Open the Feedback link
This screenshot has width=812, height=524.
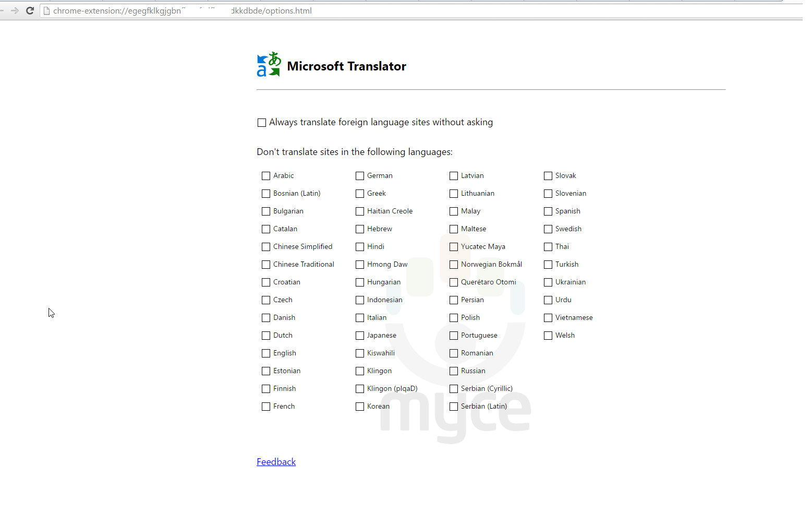(276, 462)
